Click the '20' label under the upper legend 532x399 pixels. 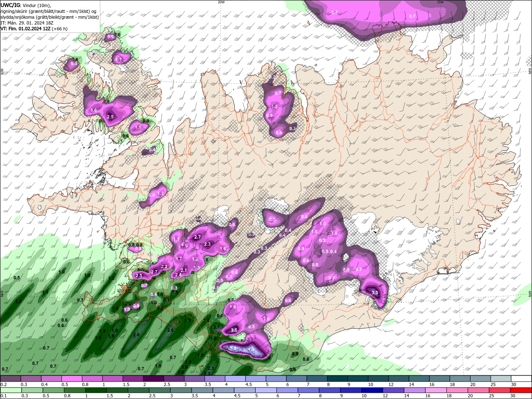(473, 384)
